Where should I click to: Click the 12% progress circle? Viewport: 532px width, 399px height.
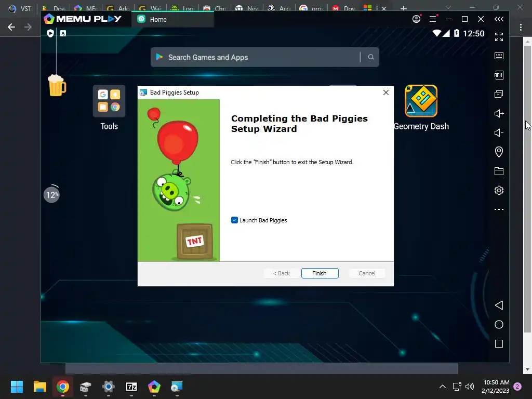[x=51, y=195]
